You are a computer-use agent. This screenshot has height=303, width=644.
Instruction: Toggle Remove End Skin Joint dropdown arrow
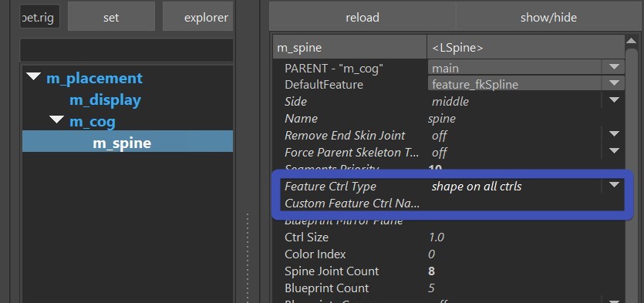pos(614,134)
